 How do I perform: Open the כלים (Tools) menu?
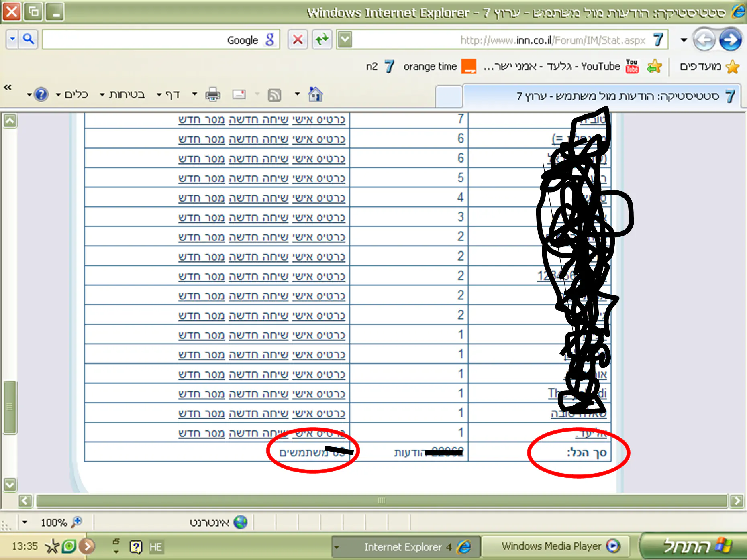[x=72, y=95]
